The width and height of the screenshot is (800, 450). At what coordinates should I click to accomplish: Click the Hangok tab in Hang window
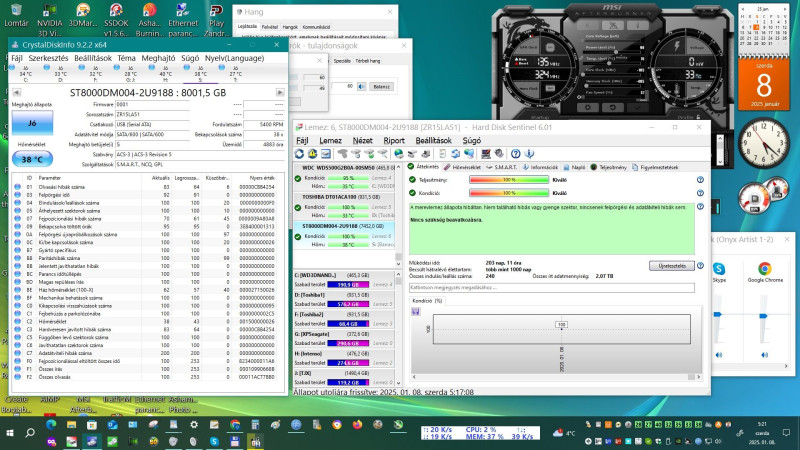point(290,27)
